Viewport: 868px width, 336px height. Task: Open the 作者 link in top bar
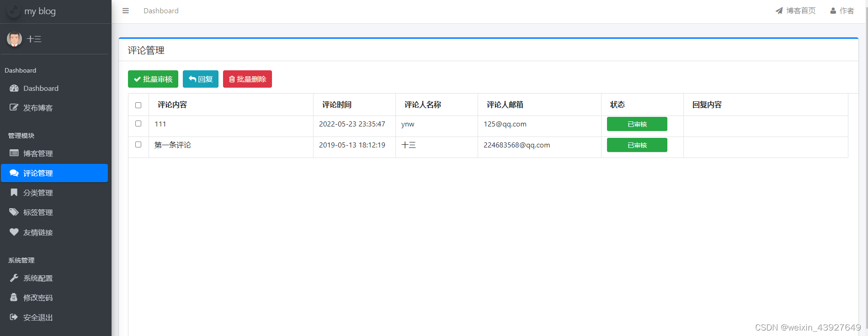842,10
